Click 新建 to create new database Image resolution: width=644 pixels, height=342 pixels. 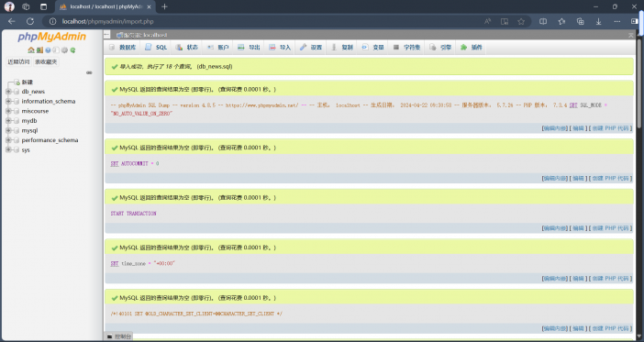click(28, 83)
